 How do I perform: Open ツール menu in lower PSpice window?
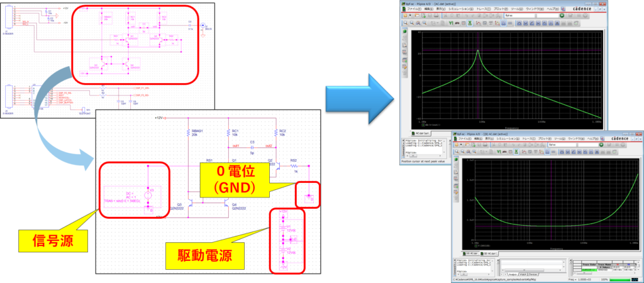click(x=560, y=139)
